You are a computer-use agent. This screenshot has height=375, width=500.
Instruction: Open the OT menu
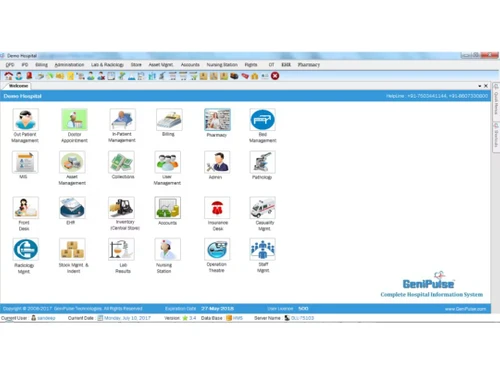coord(271,65)
